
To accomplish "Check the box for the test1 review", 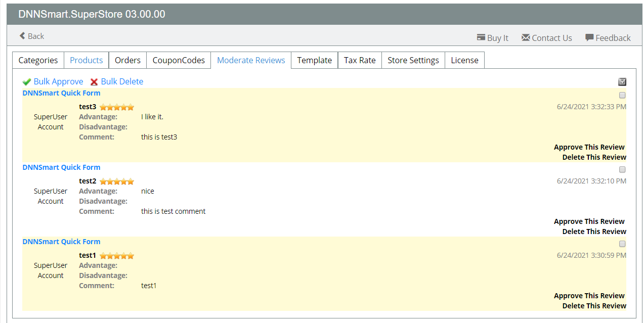I will coord(623,244).
